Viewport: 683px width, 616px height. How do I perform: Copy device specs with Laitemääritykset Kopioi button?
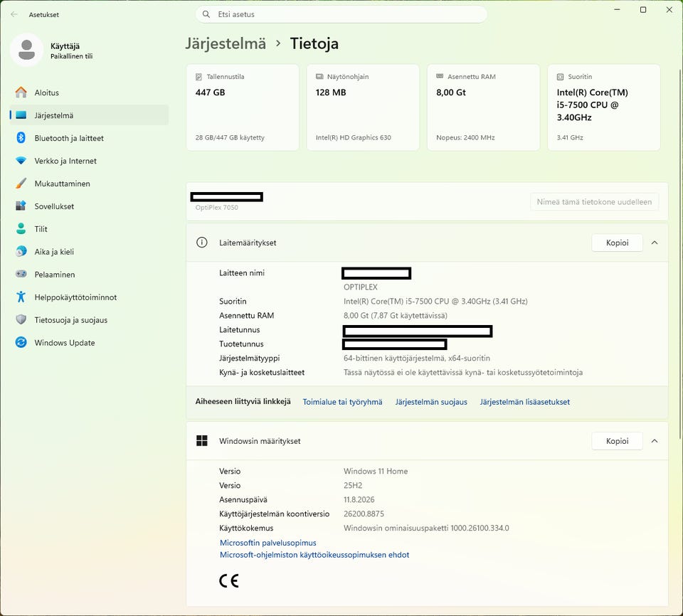617,243
